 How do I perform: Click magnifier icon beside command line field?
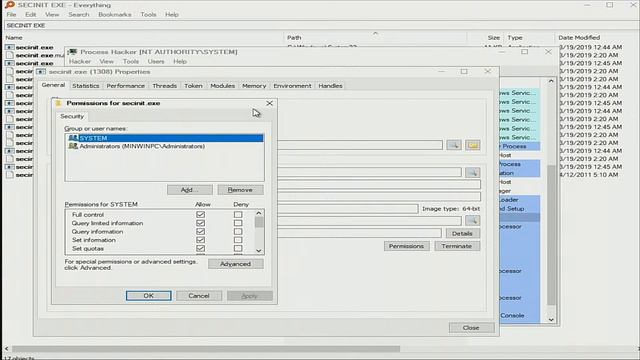coord(472,173)
